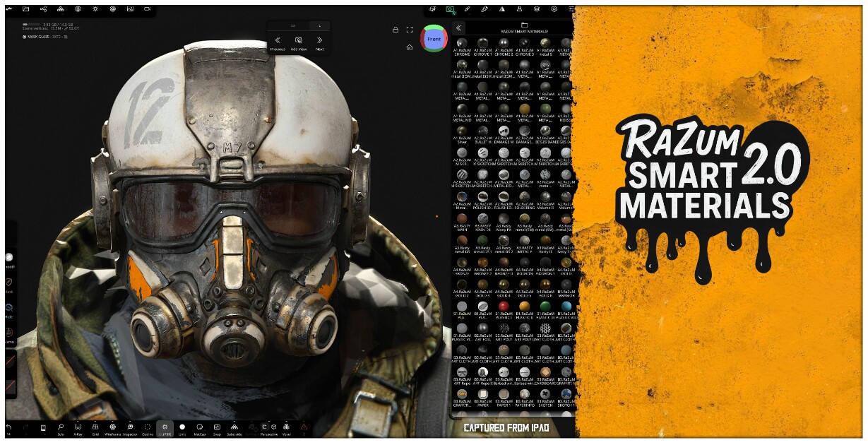The width and height of the screenshot is (868, 445).
Task: Toggle the camera lock padlock icon
Action: click(x=396, y=30)
